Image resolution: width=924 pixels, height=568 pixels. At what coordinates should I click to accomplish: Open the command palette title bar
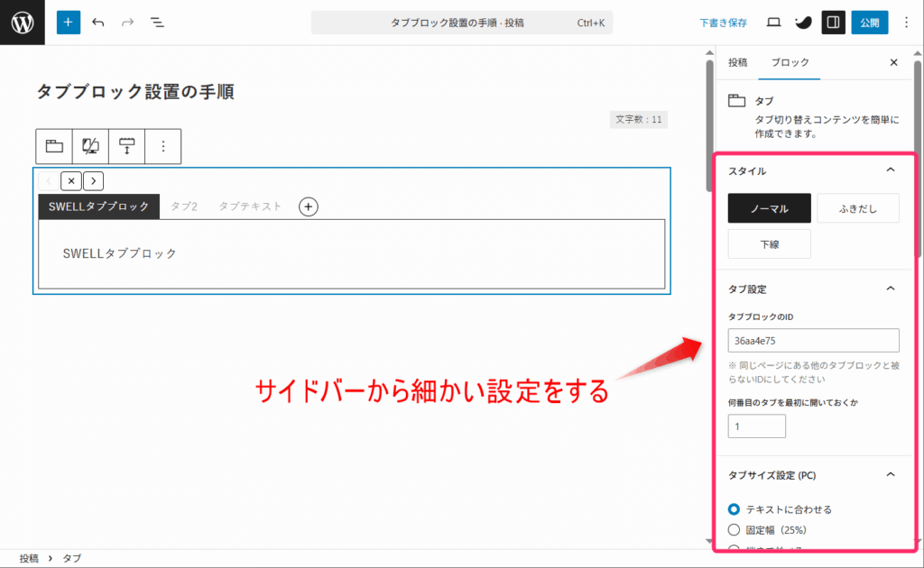tap(462, 23)
